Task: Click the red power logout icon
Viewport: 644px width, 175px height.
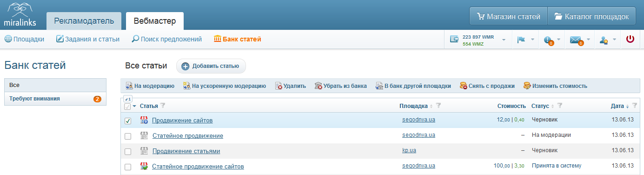Action: [630, 40]
